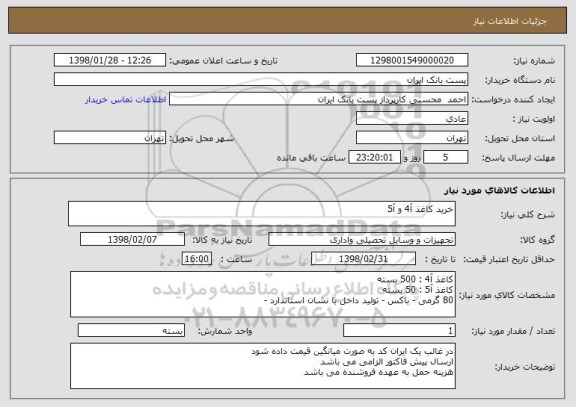Image resolution: width=576 pixels, height=407 pixels.
Task: Click the line ارسال پیش فاکتور الزامی می باشد
Action: click(387, 362)
